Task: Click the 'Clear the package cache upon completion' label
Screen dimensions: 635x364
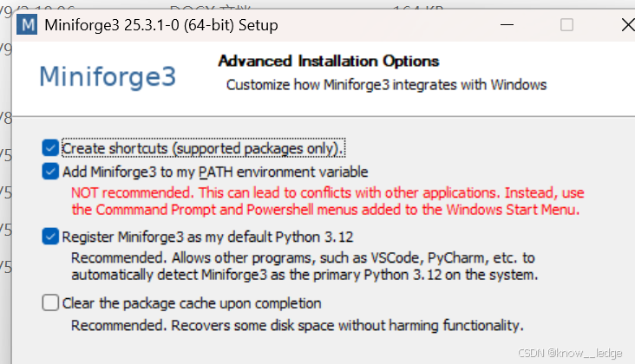Action: (x=192, y=303)
